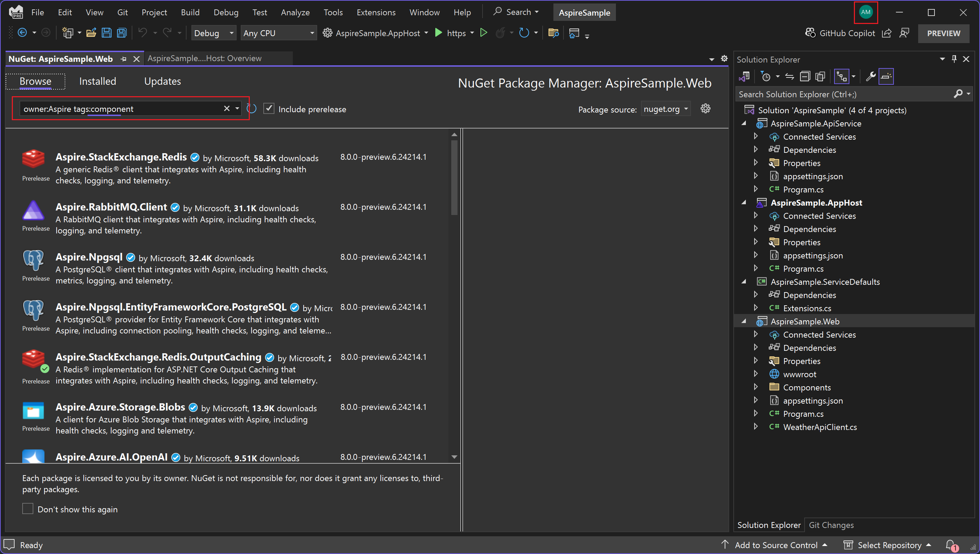Click Solution Explorer Collapse All icon

pos(805,76)
